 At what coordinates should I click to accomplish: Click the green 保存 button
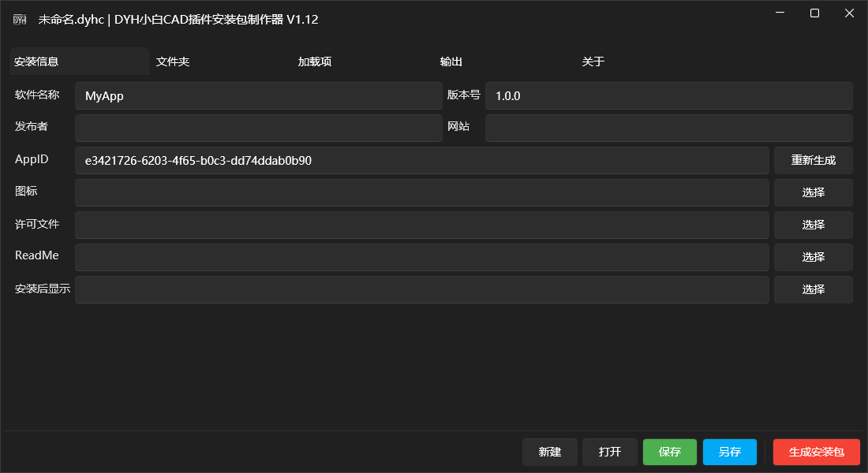(670, 453)
